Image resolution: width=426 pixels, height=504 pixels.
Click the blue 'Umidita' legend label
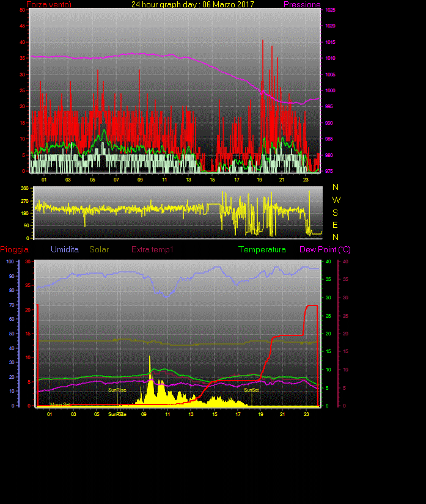(65, 250)
